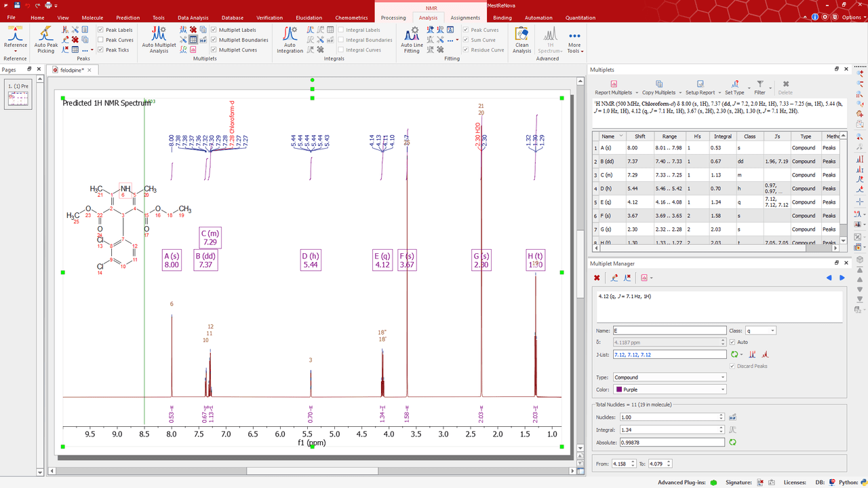Click green refresh icon next to J-List
The image size is (868, 488).
point(735,354)
